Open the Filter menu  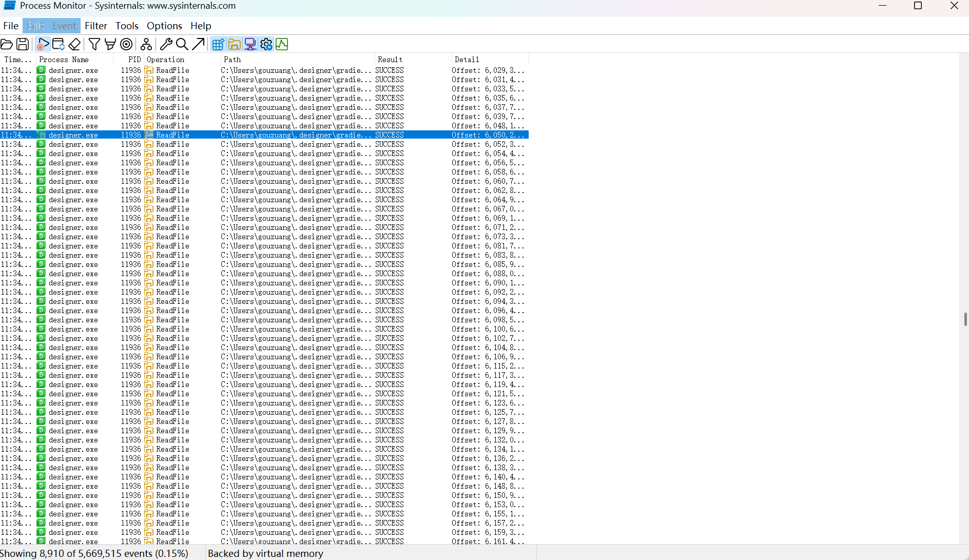click(x=95, y=26)
